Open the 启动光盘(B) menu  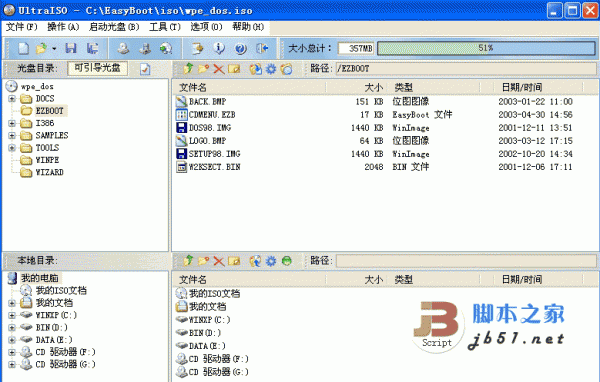[x=114, y=27]
